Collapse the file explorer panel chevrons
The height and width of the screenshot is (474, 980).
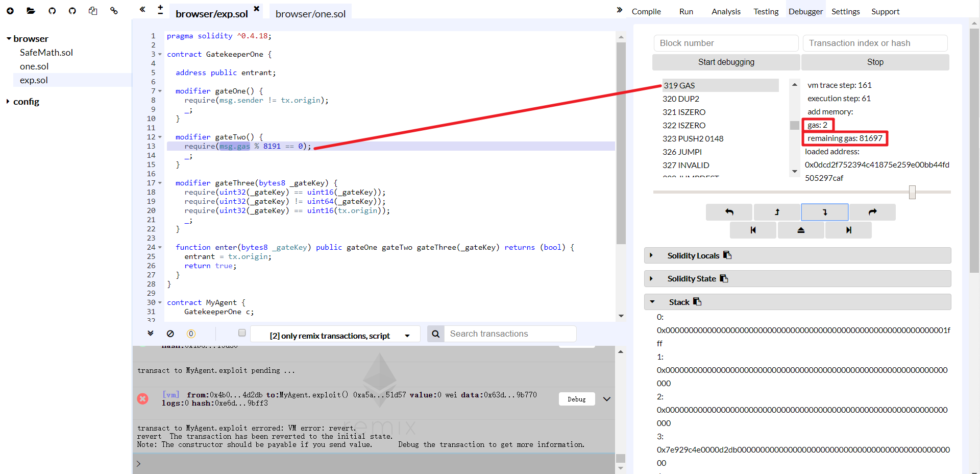(142, 9)
